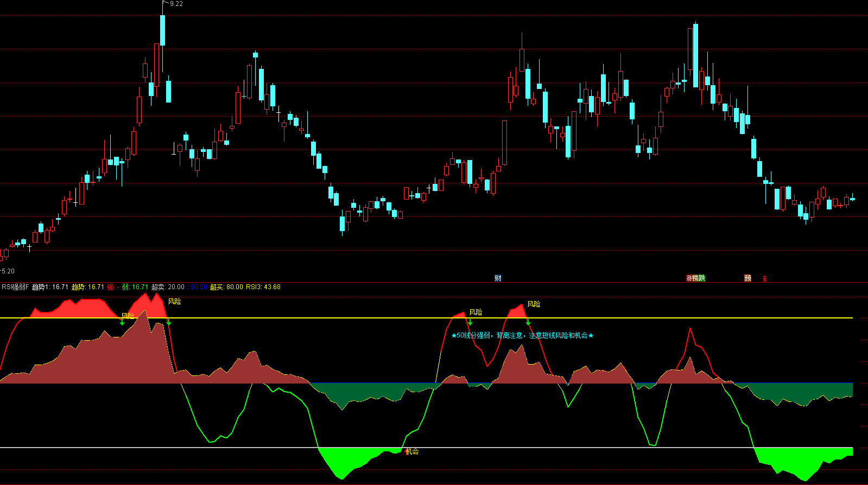Click the 5.20 low price marker

[8, 271]
